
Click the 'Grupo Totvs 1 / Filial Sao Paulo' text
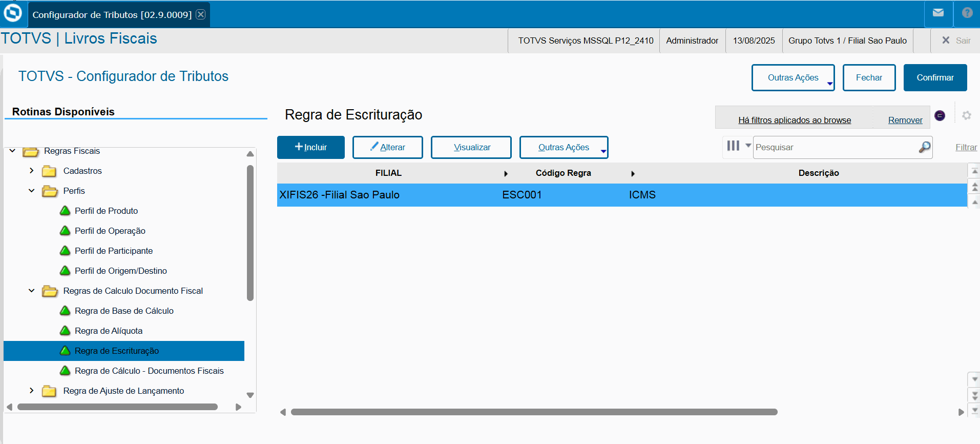tap(847, 41)
